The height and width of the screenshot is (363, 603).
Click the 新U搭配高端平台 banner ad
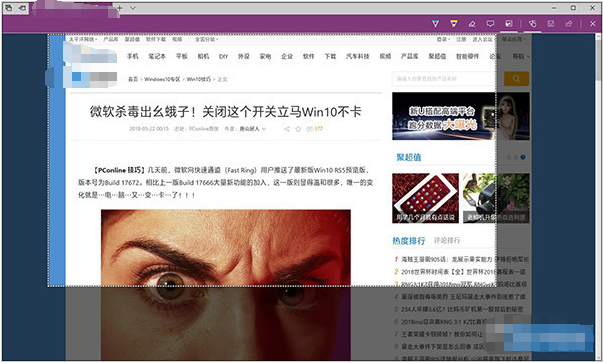pos(461,116)
